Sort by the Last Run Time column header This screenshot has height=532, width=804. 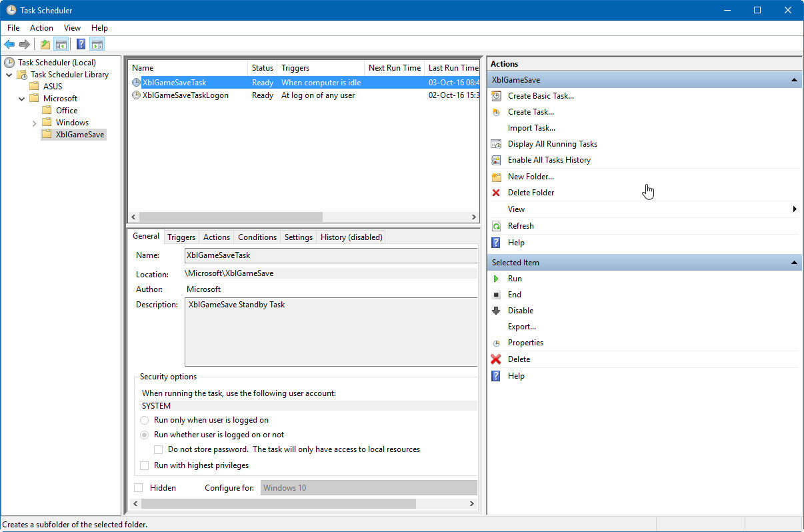tap(453, 68)
